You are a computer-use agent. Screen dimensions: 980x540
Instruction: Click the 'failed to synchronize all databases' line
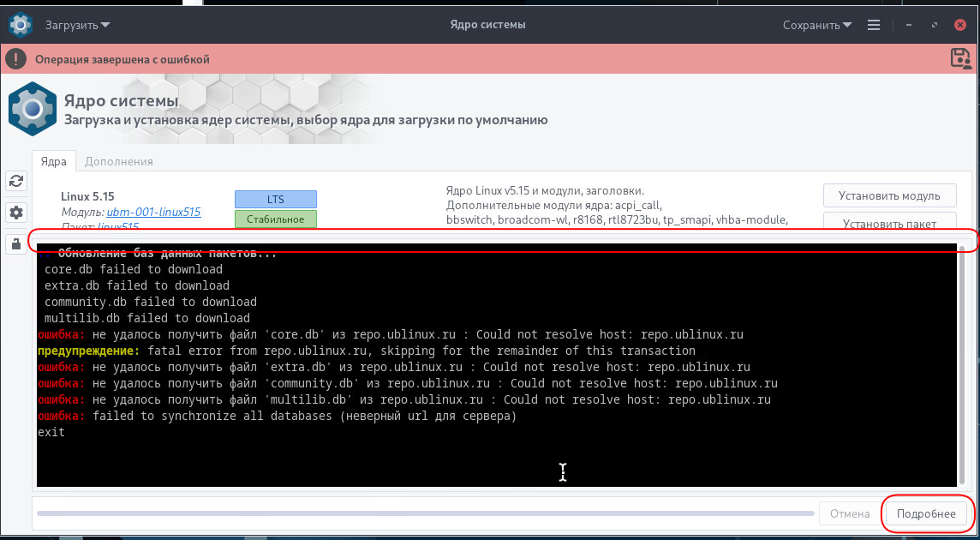(277, 416)
